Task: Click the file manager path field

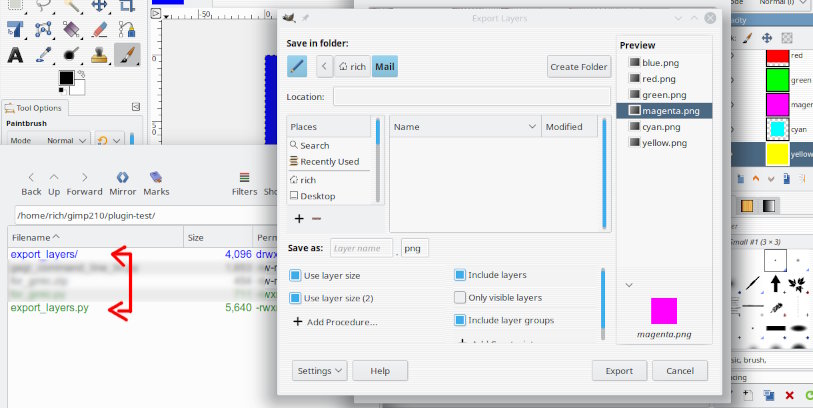Action: coord(145,215)
